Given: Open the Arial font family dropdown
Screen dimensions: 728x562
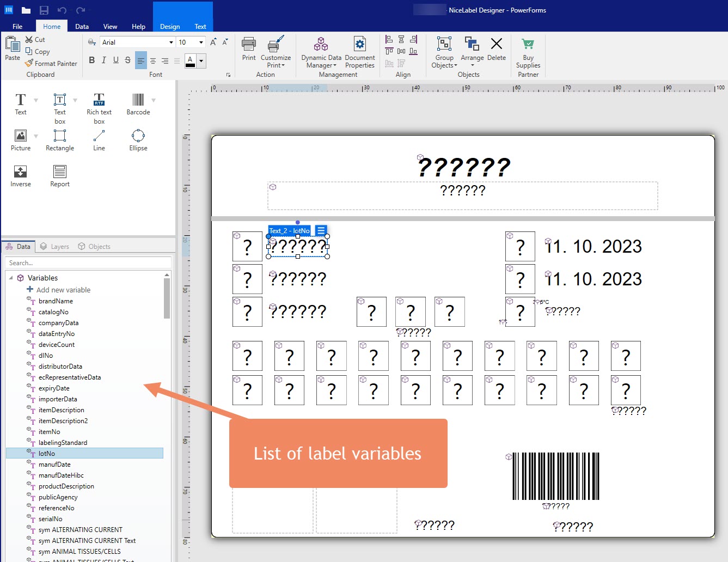Looking at the screenshot, I should pyautogui.click(x=171, y=42).
